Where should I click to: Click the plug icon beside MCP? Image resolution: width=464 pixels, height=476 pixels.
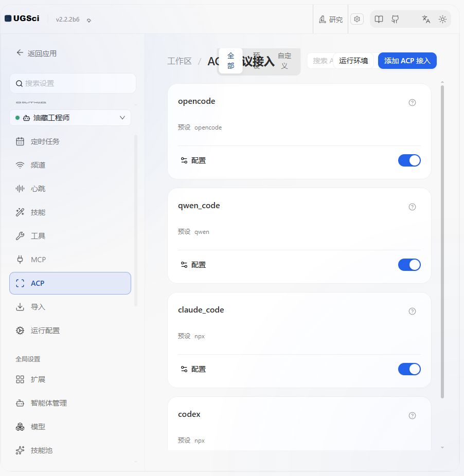(x=20, y=260)
